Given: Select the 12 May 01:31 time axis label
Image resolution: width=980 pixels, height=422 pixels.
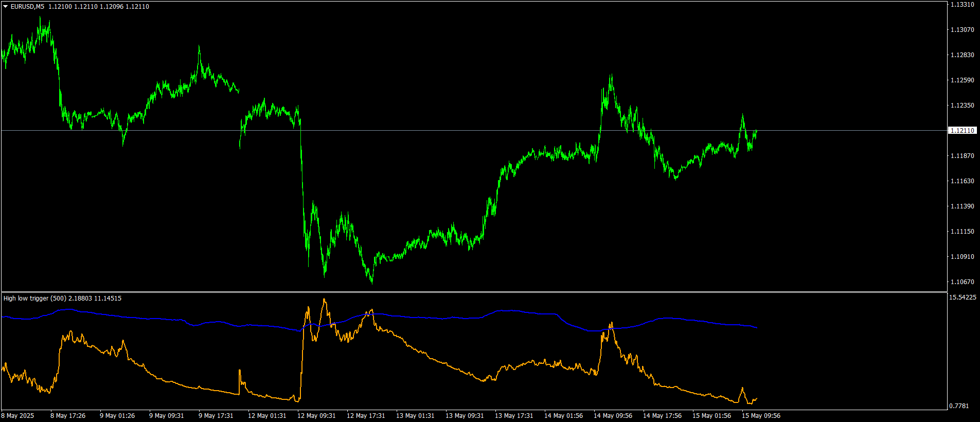Looking at the screenshot, I should point(267,416).
